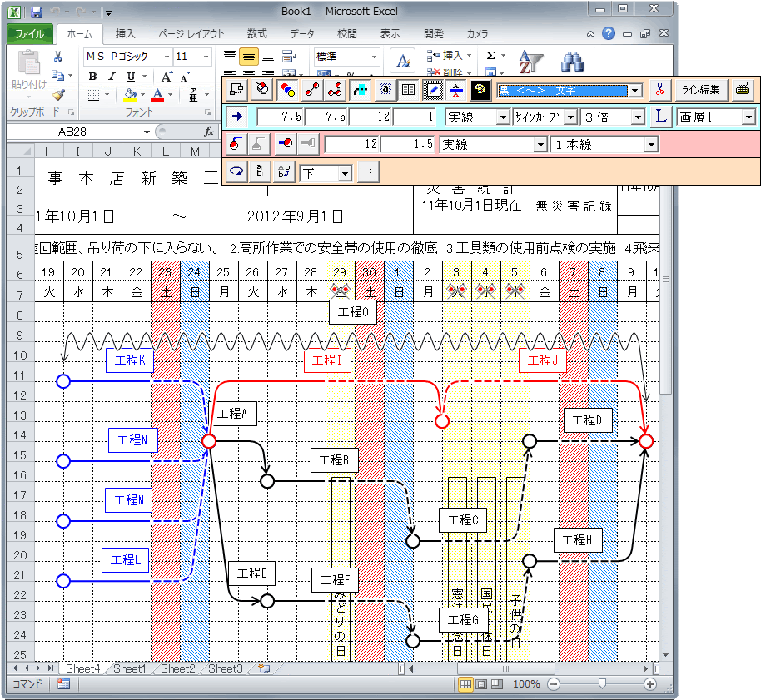Switch to Page Break Preview in the status bar
The image size is (761, 700).
click(497, 684)
